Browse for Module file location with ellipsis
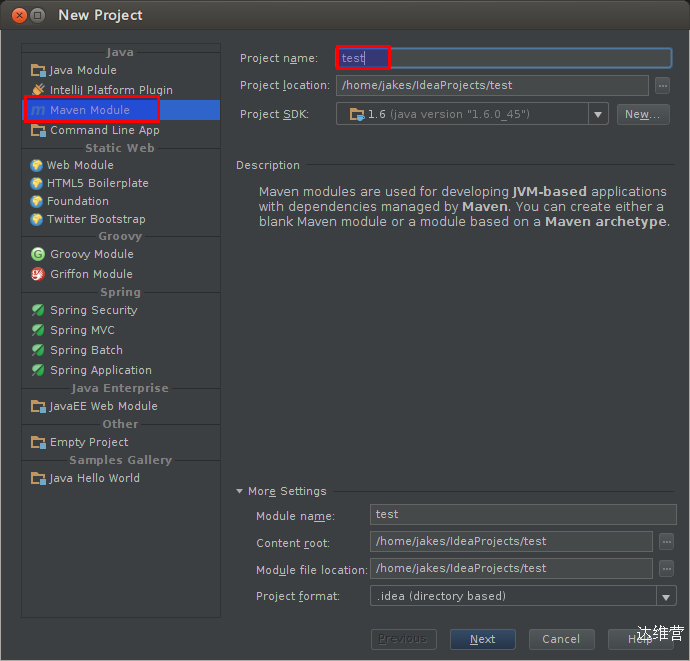 click(x=667, y=569)
